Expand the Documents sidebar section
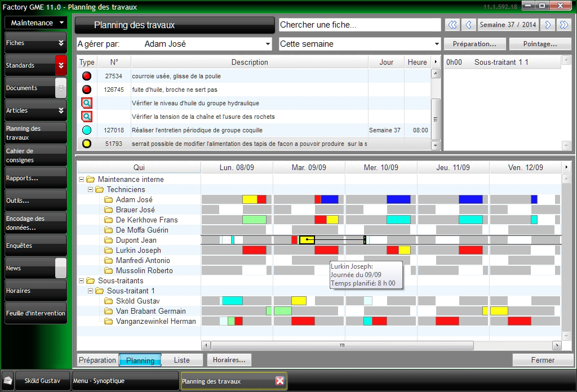The image size is (577, 392). [x=61, y=88]
